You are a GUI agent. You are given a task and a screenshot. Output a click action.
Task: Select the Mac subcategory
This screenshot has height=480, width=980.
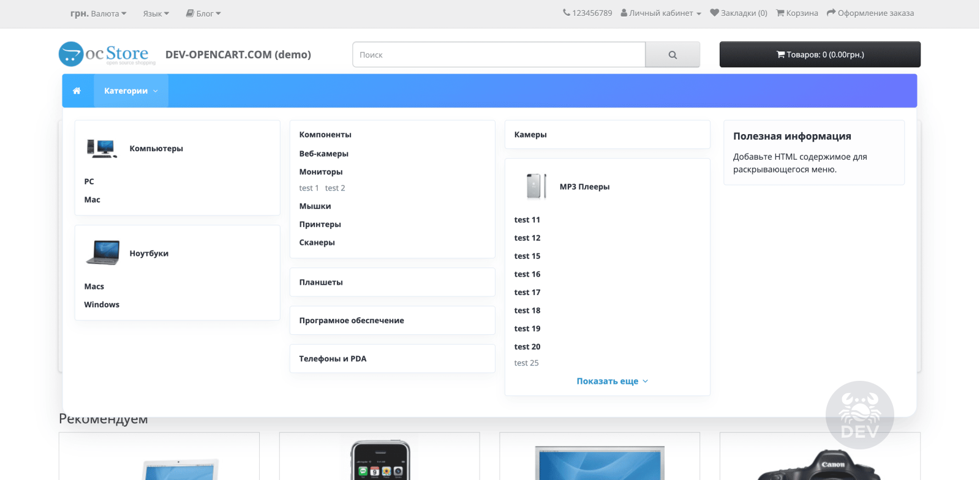coord(92,200)
